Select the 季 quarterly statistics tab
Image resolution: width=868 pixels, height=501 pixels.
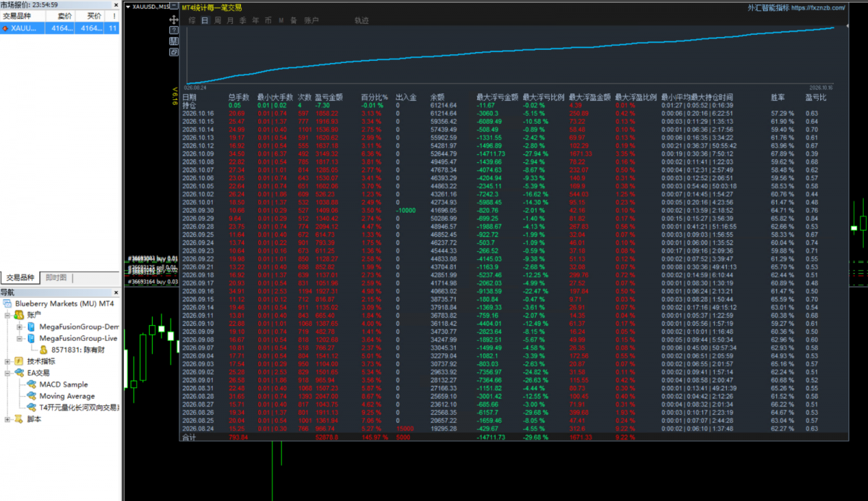click(x=243, y=20)
